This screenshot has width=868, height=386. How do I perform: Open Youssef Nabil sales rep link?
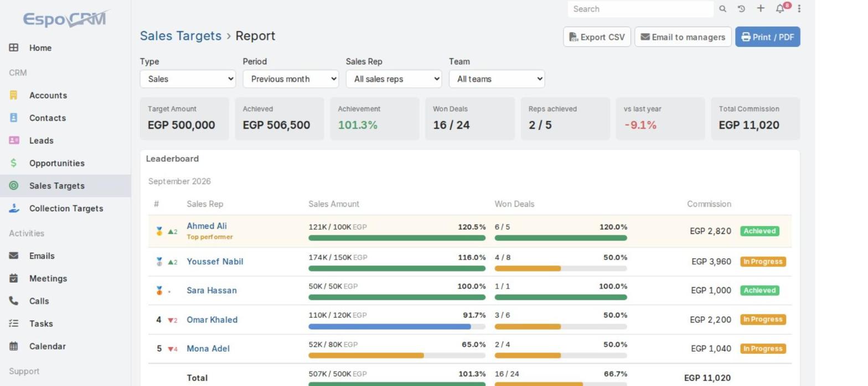point(215,262)
